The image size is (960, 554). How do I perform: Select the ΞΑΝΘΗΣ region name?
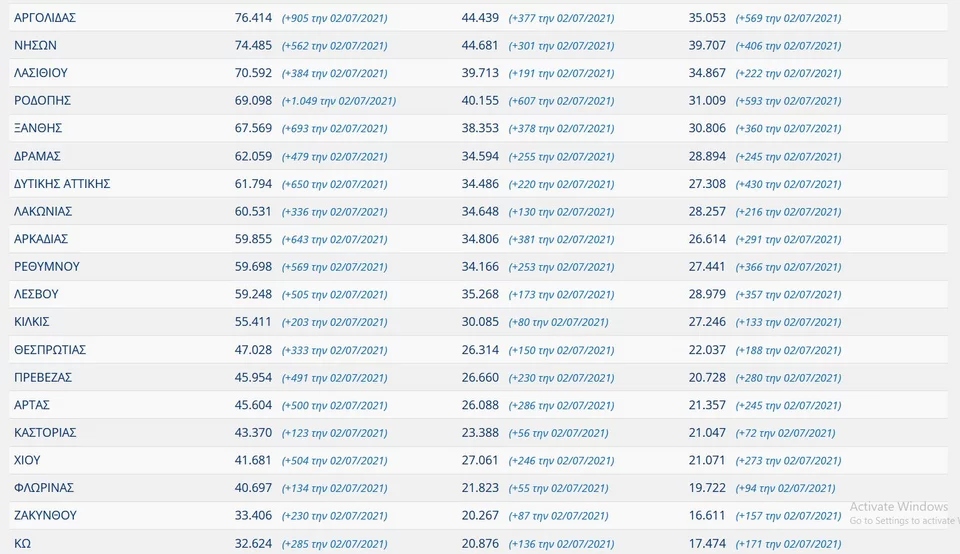coord(38,128)
